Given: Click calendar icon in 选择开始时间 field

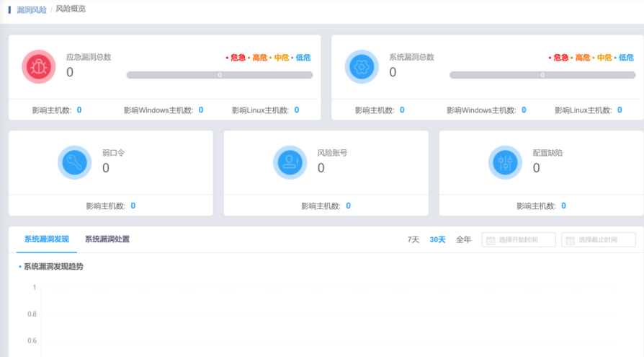Looking at the screenshot, I should pos(490,240).
